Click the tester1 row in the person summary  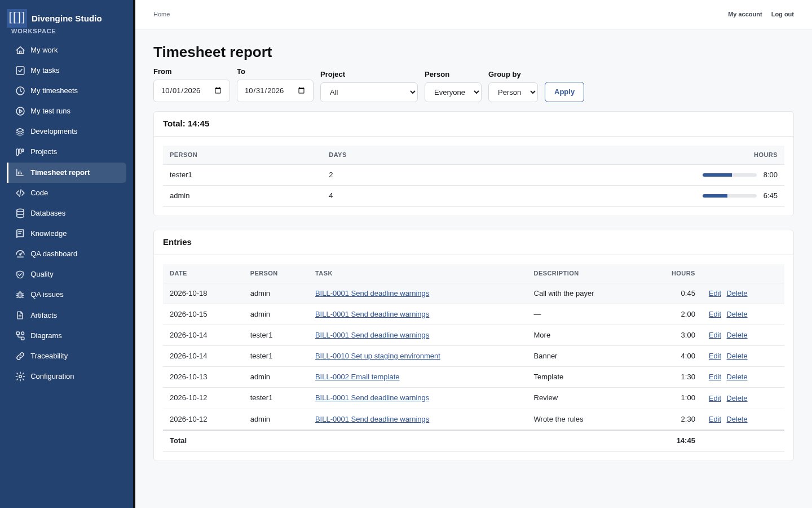click(474, 175)
